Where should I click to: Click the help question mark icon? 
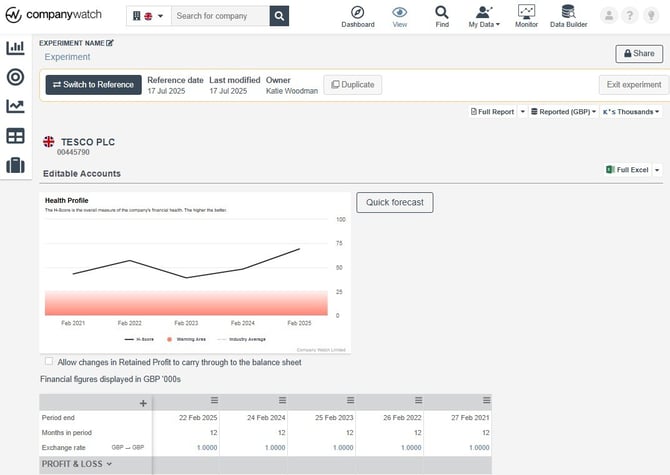pyautogui.click(x=630, y=16)
